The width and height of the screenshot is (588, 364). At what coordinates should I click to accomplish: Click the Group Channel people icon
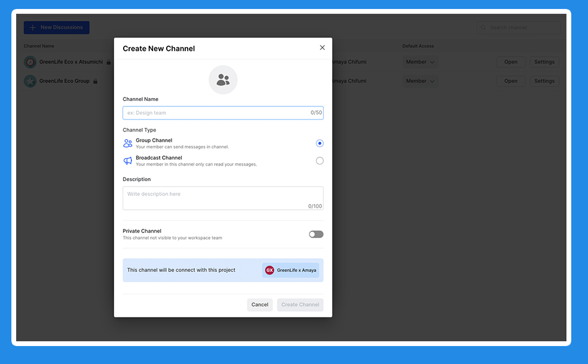click(x=128, y=143)
